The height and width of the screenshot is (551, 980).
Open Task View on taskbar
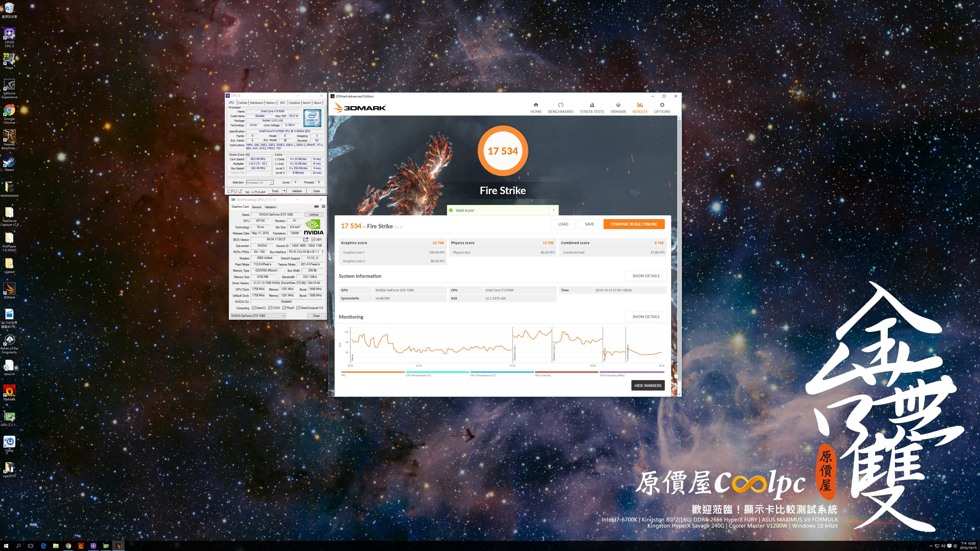click(31, 546)
